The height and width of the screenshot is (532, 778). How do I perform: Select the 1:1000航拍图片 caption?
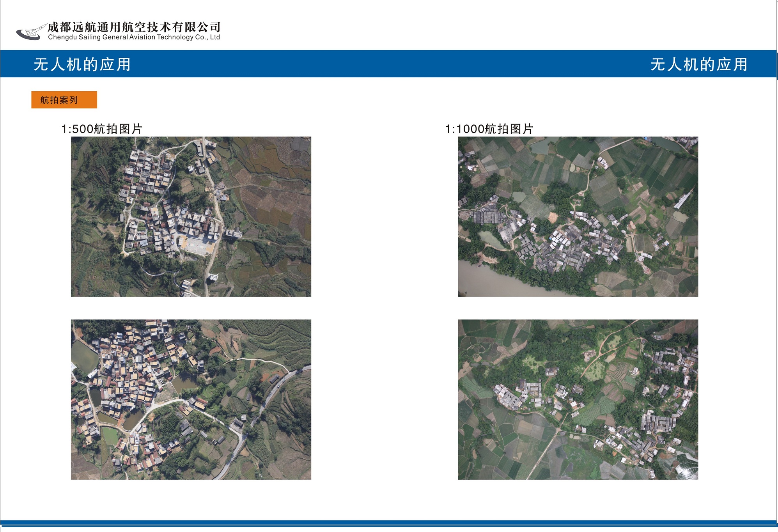(x=489, y=129)
